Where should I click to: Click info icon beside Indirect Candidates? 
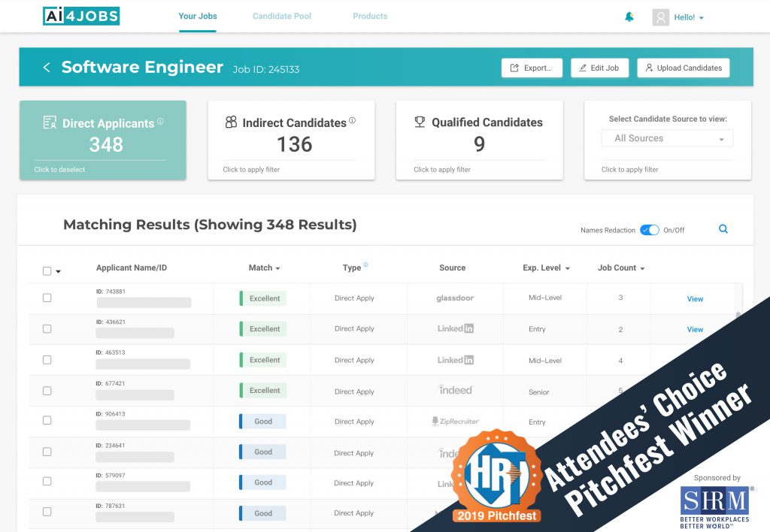tap(352, 120)
